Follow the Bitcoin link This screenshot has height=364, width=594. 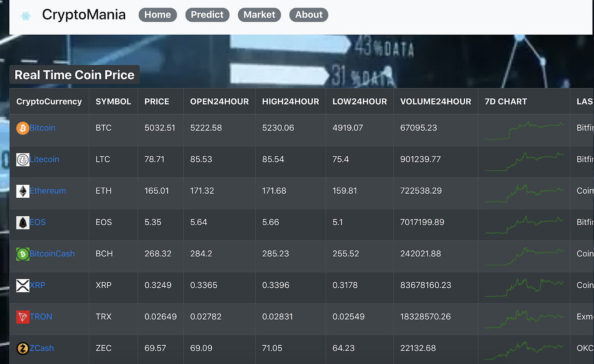[42, 128]
